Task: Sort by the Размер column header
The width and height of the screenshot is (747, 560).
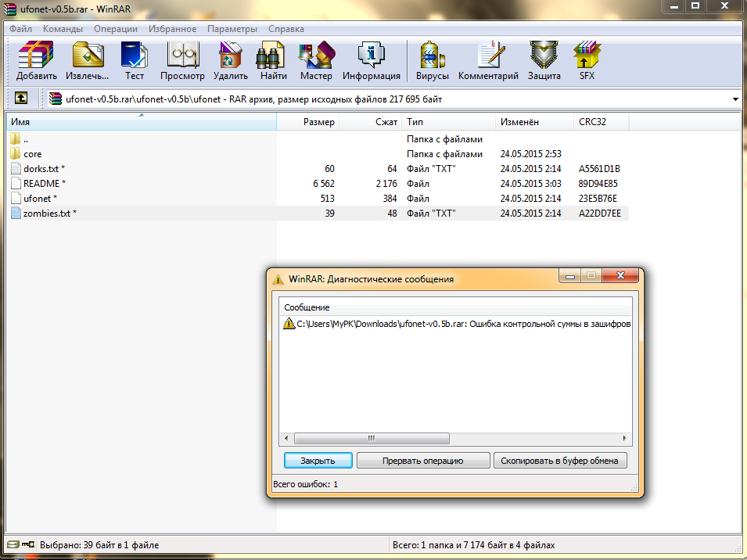Action: [x=307, y=122]
